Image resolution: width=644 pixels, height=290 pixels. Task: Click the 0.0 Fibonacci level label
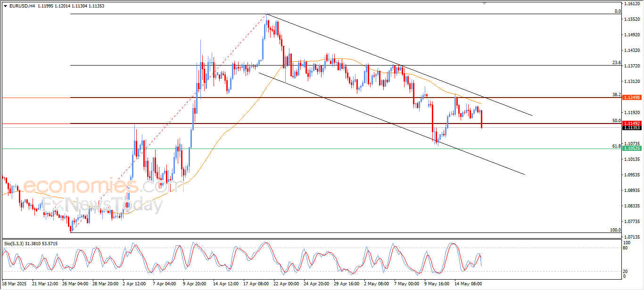click(x=618, y=11)
